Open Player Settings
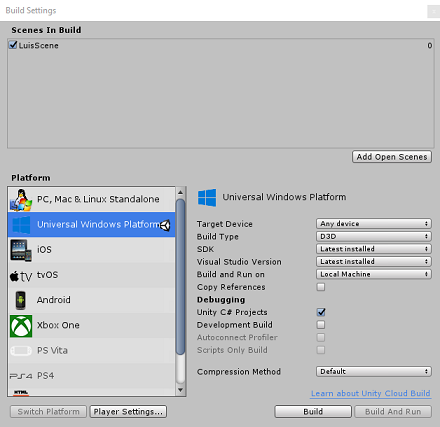Viewport: 440px width, 427px height. (x=128, y=412)
